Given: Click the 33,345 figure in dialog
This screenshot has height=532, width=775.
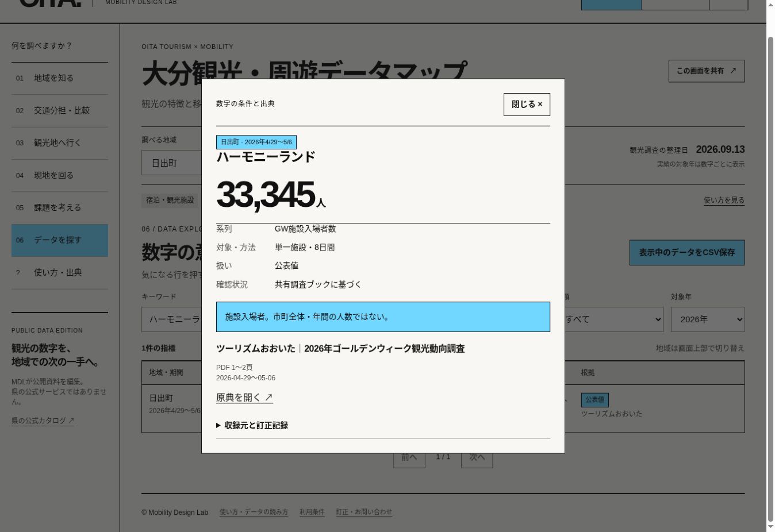Looking at the screenshot, I should click(266, 195).
